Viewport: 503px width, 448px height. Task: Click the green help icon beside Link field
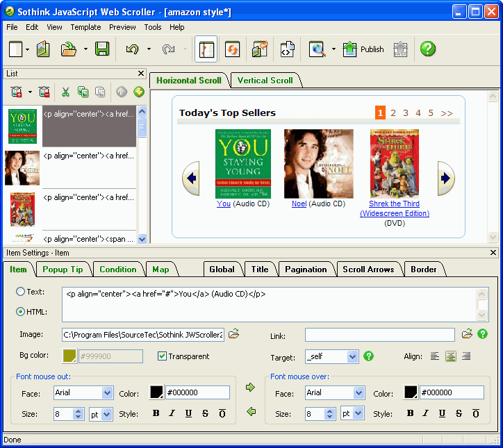(482, 334)
